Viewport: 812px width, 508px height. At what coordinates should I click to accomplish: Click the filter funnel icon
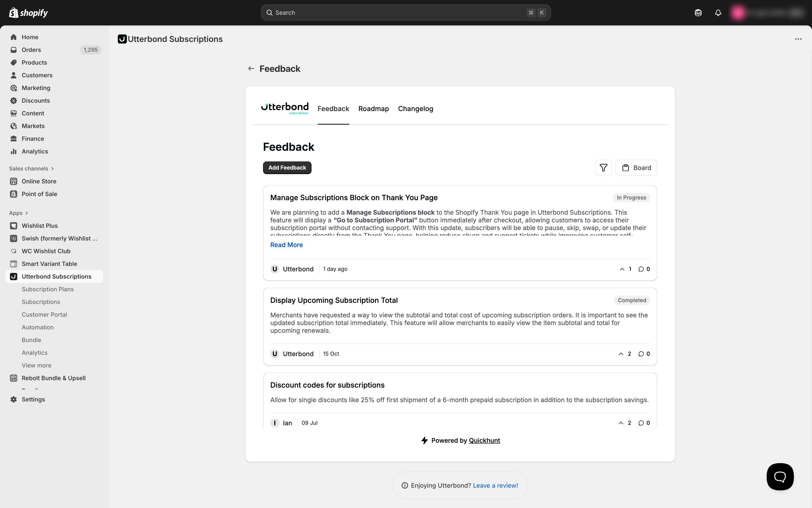pos(603,168)
